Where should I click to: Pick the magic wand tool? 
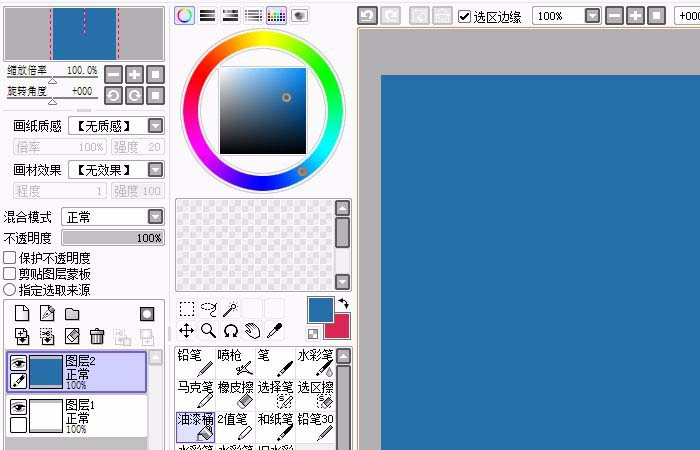[x=230, y=309]
